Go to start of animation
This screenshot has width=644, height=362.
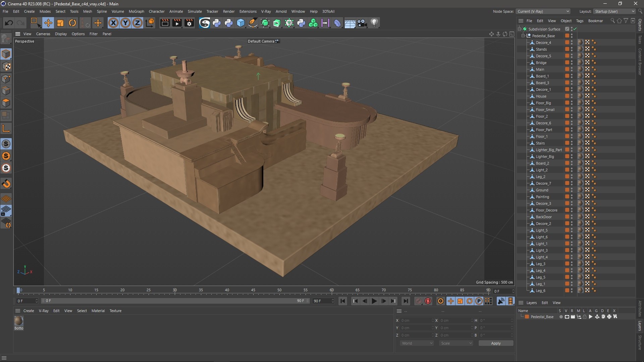point(342,301)
